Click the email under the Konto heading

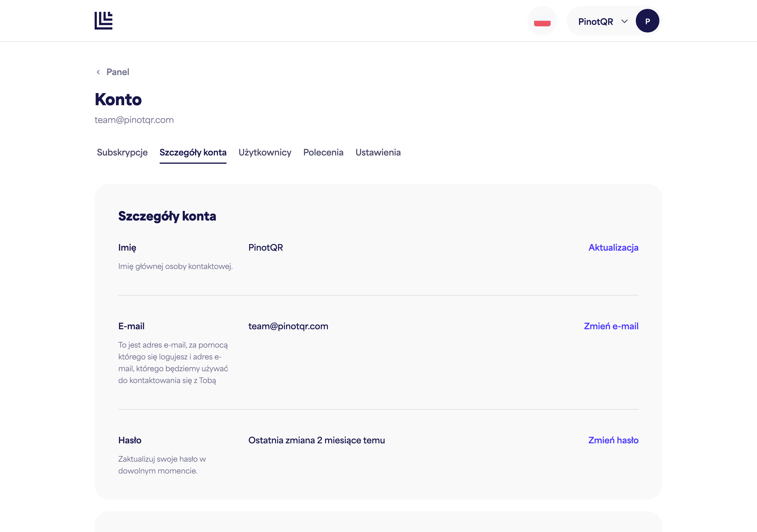134,120
